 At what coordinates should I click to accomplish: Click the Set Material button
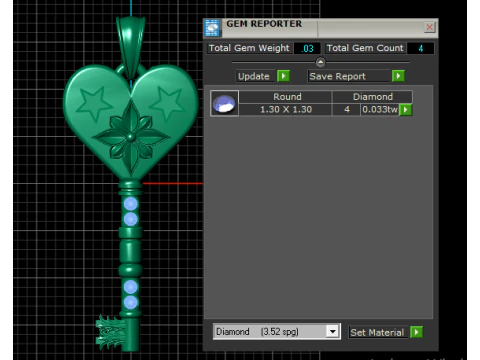tap(378, 332)
